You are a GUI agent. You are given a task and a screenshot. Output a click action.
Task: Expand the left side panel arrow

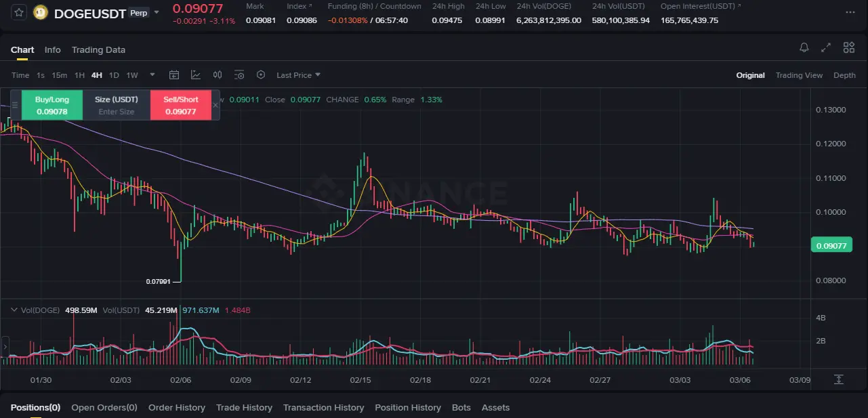click(x=5, y=347)
